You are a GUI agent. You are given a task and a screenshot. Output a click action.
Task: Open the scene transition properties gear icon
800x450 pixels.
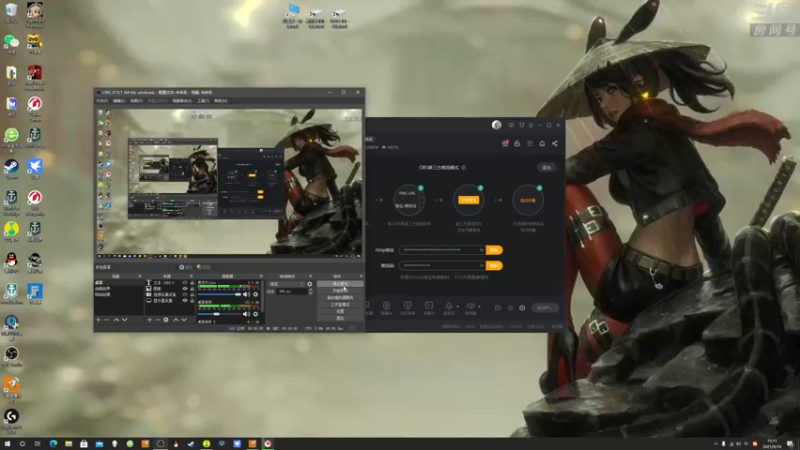point(310,284)
